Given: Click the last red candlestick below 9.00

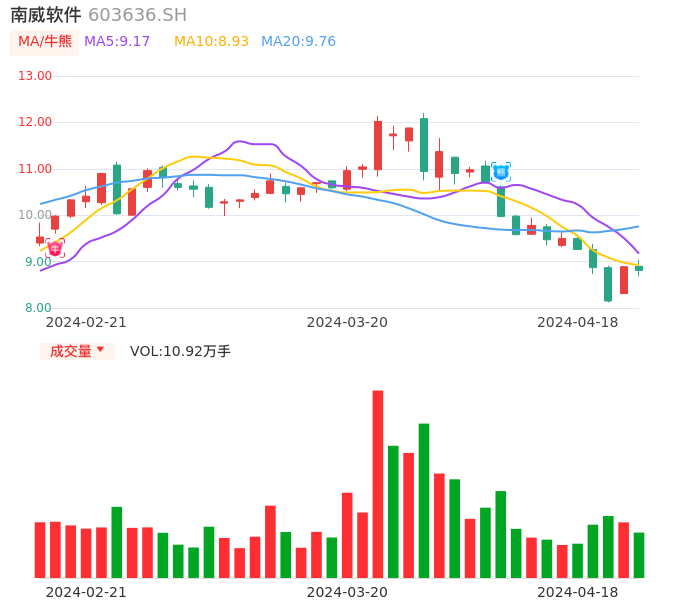Looking at the screenshot, I should point(624,280).
